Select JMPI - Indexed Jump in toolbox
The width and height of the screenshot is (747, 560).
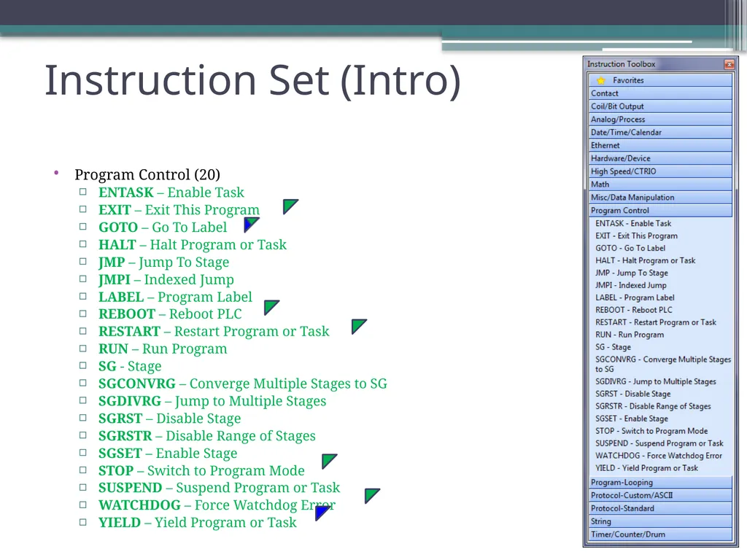pyautogui.click(x=631, y=285)
